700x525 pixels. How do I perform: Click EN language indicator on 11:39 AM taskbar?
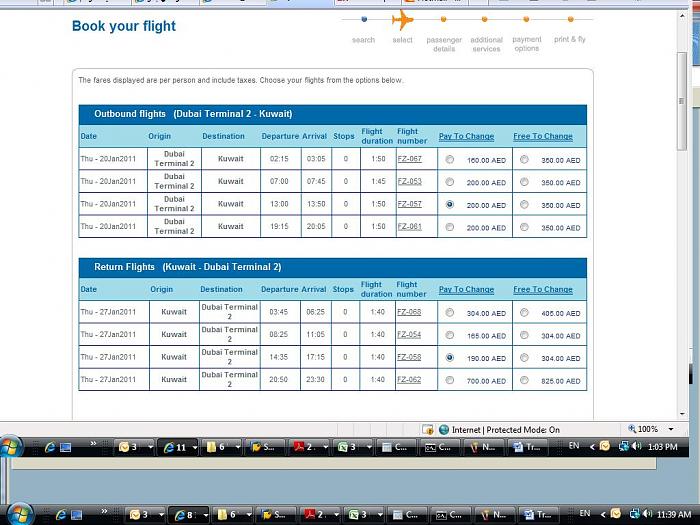tap(584, 513)
